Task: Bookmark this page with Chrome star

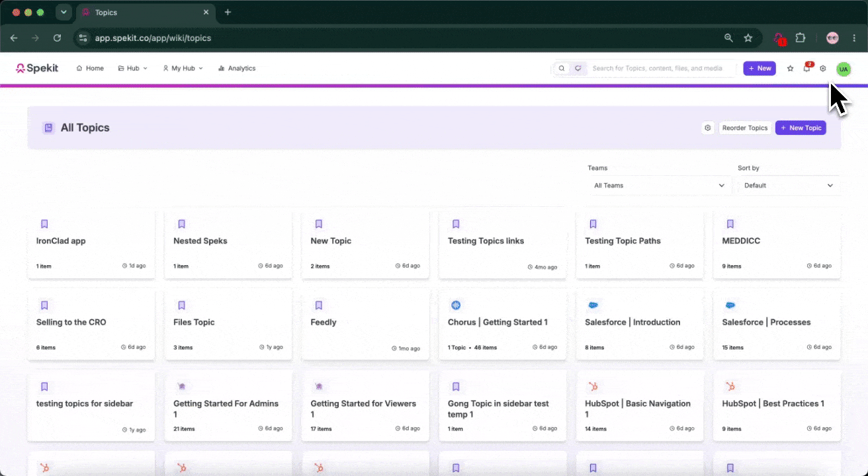Action: pos(748,38)
